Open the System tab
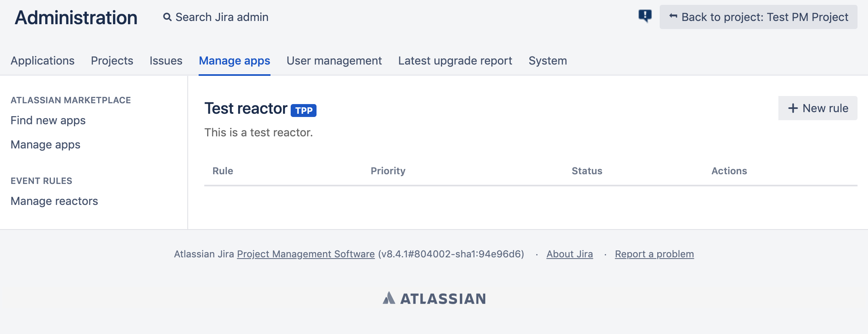The image size is (868, 334). 548,61
